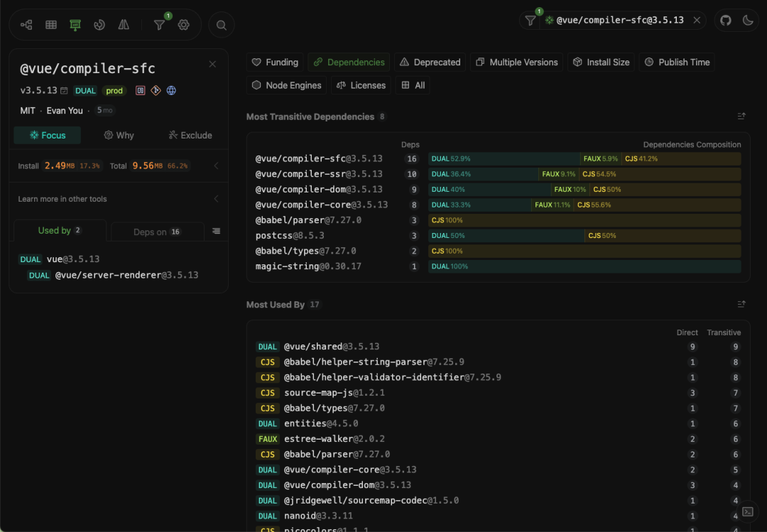Open source-map-js@1.2.1 row
This screenshot has height=532, width=767.
coord(498,393)
